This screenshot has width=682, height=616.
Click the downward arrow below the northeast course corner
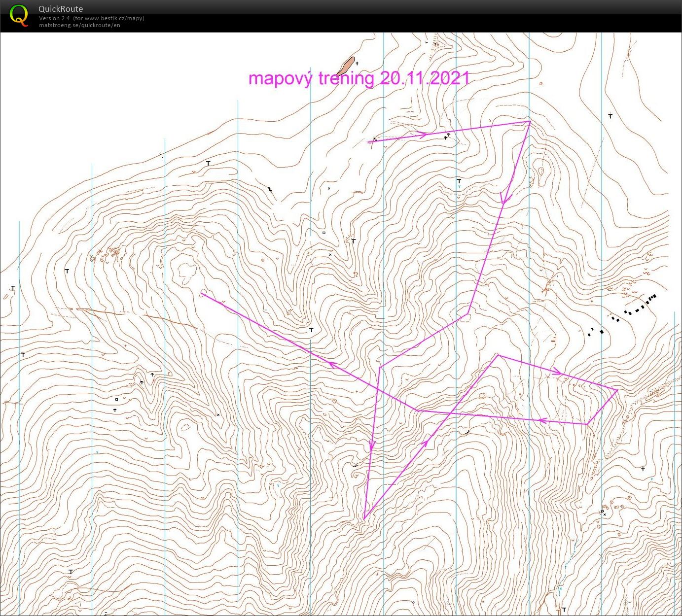(x=504, y=198)
